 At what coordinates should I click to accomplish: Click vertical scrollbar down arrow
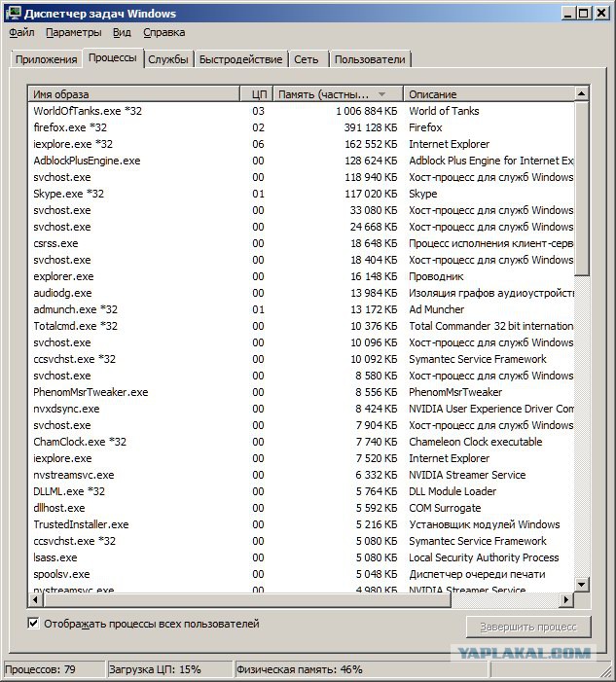tap(582, 585)
